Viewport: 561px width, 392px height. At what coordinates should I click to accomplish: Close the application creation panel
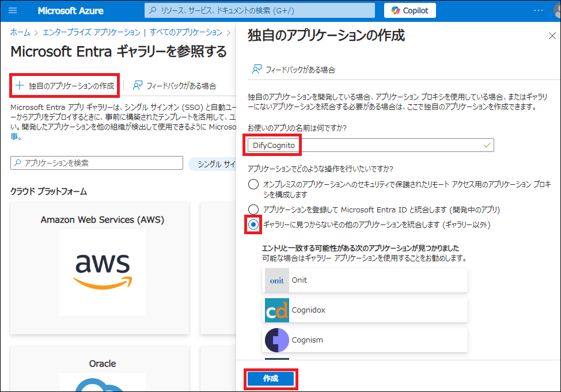click(552, 36)
